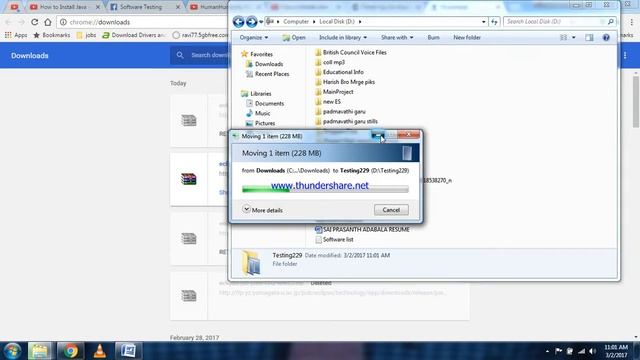Click the chrome://downloads address bar

click(143, 22)
